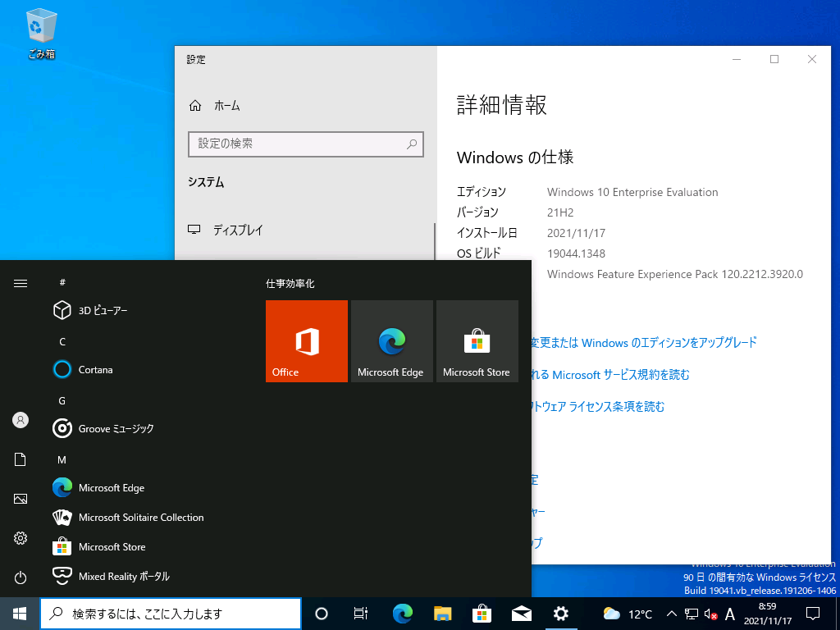Jump to apps via the M letter header
840x630 pixels.
pos(61,459)
